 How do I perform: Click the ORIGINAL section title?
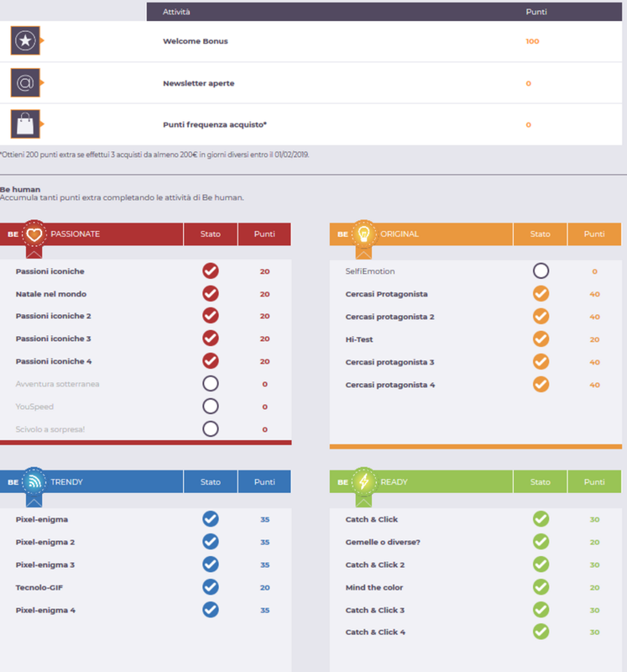(x=400, y=234)
